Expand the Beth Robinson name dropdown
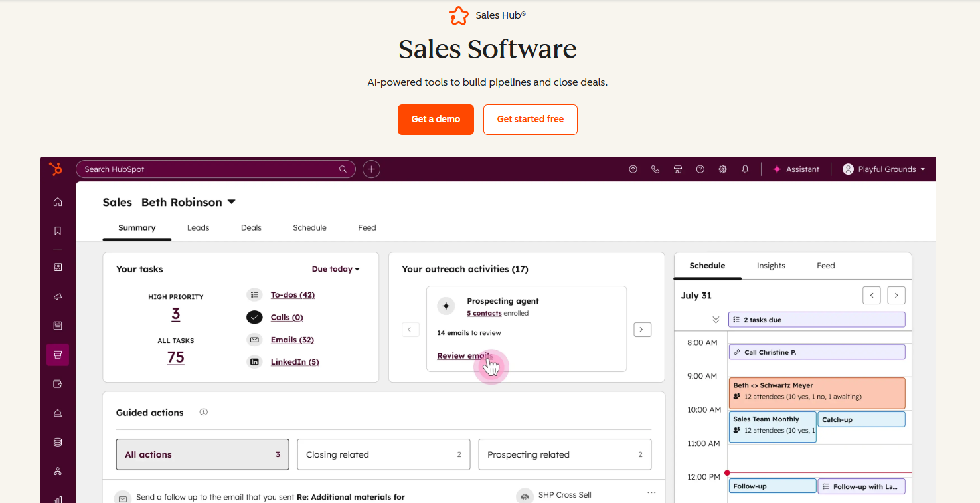 [x=189, y=202]
